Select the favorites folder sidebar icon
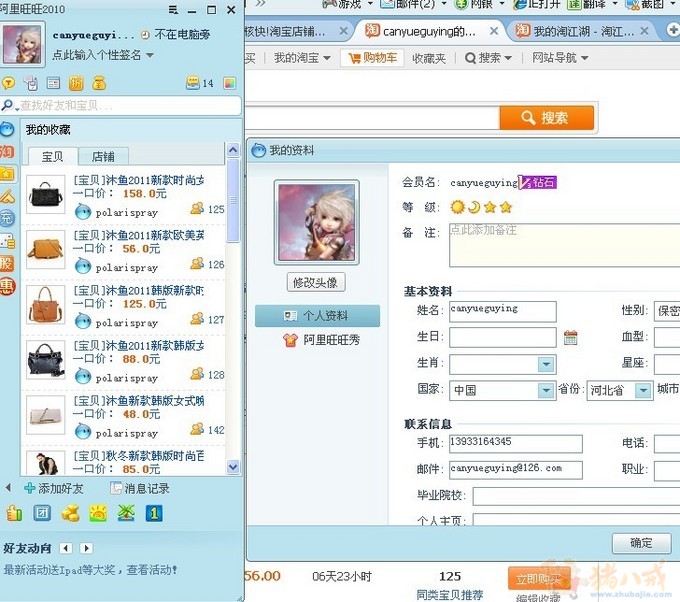This screenshot has height=602, width=680. pyautogui.click(x=7, y=174)
